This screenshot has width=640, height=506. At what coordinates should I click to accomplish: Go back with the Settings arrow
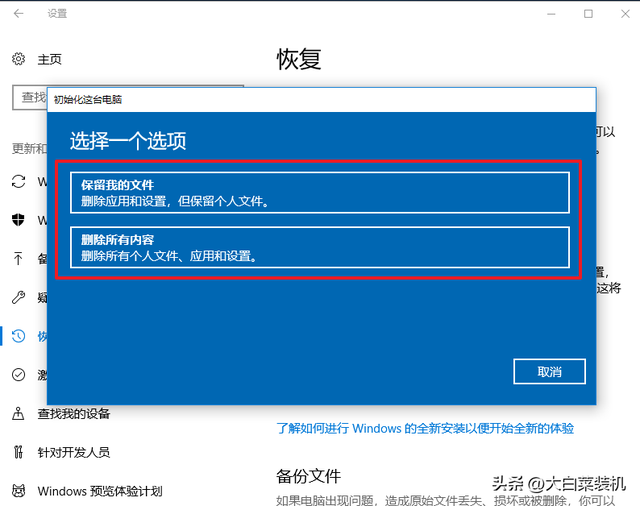point(18,13)
